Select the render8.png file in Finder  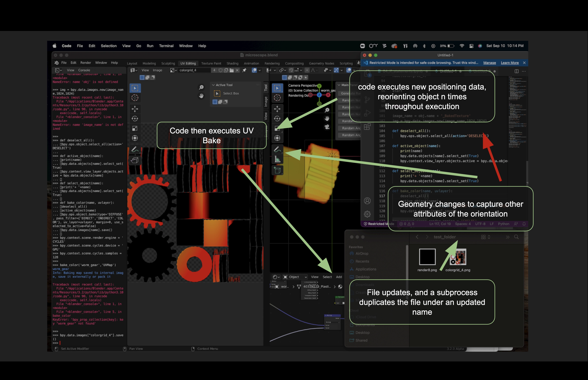pos(427,260)
